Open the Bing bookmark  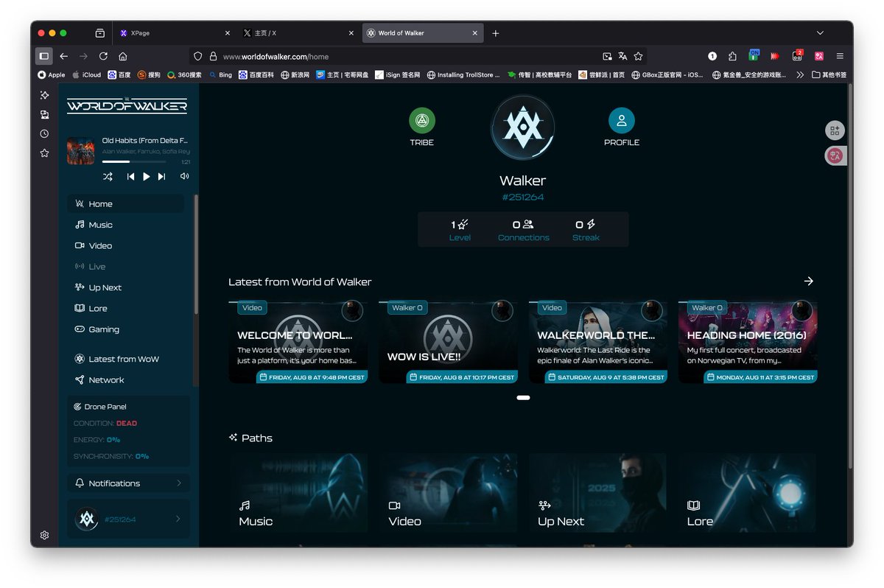(220, 74)
